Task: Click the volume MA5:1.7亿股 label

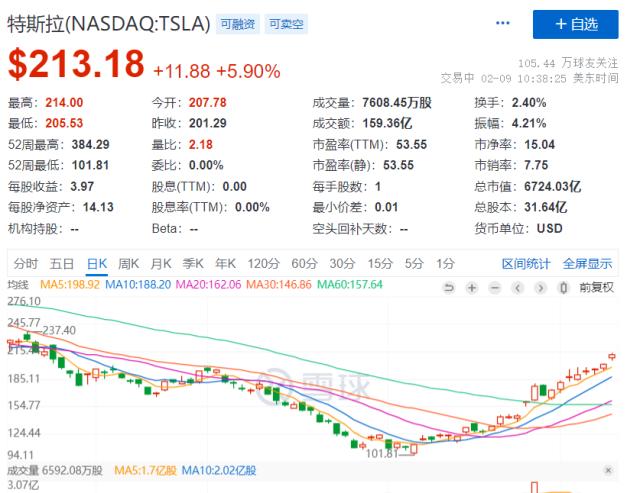Action: (145, 471)
